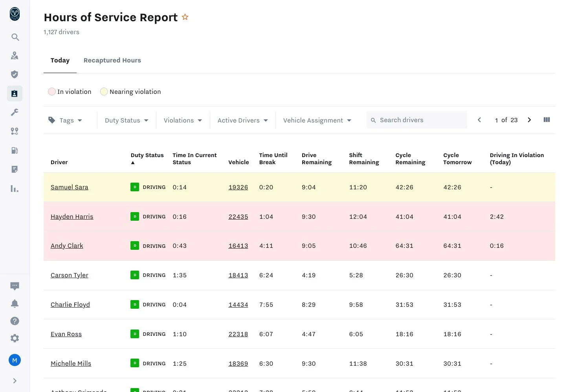Go to next page of drivers
This screenshot has height=392, width=567.
[529, 120]
